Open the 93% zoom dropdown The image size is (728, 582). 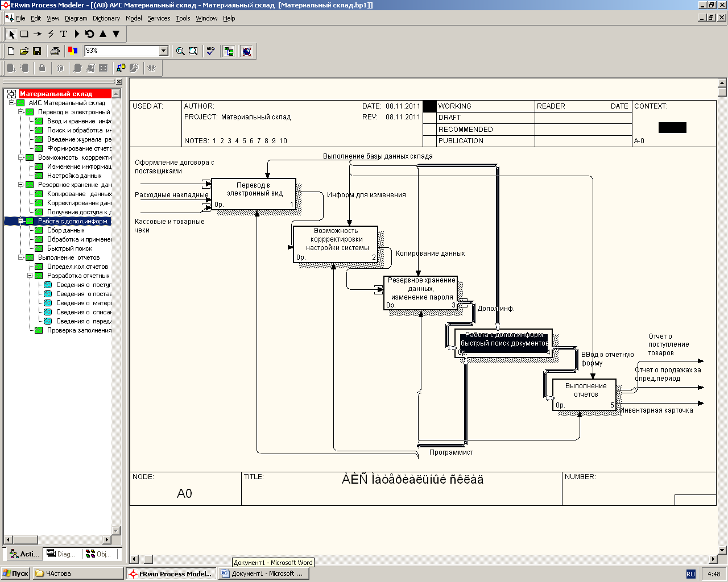point(164,51)
